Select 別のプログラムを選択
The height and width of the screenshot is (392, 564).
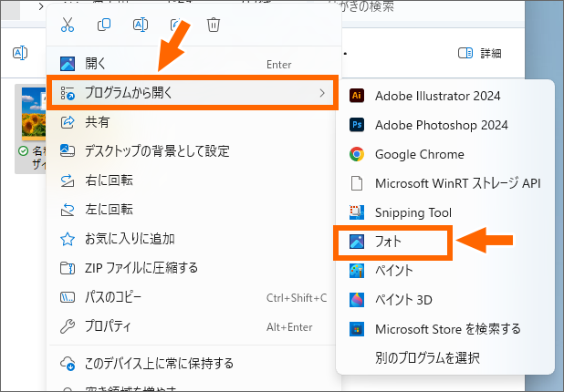point(445,358)
